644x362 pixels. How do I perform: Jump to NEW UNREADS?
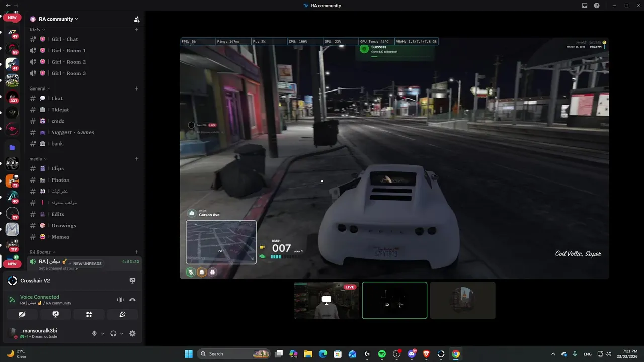coord(86,263)
